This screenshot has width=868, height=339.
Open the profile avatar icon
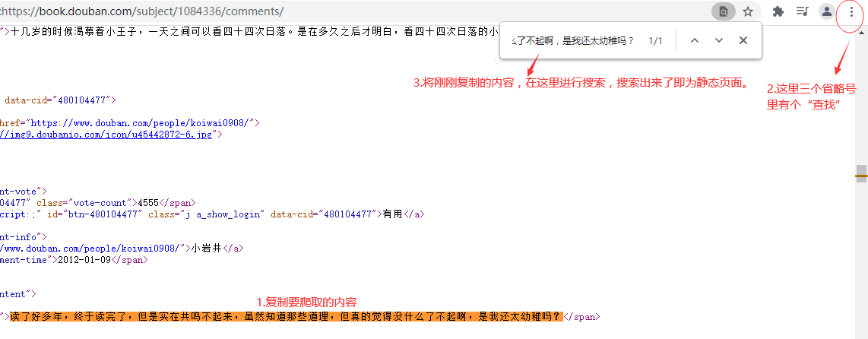tap(826, 11)
